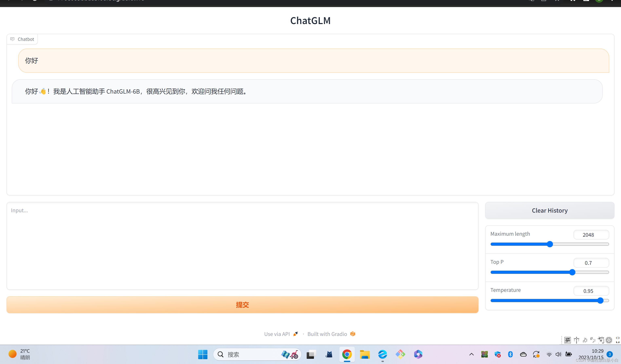Expand the hidden system tray icons chevron
Image resolution: width=621 pixels, height=364 pixels.
[x=471, y=354]
